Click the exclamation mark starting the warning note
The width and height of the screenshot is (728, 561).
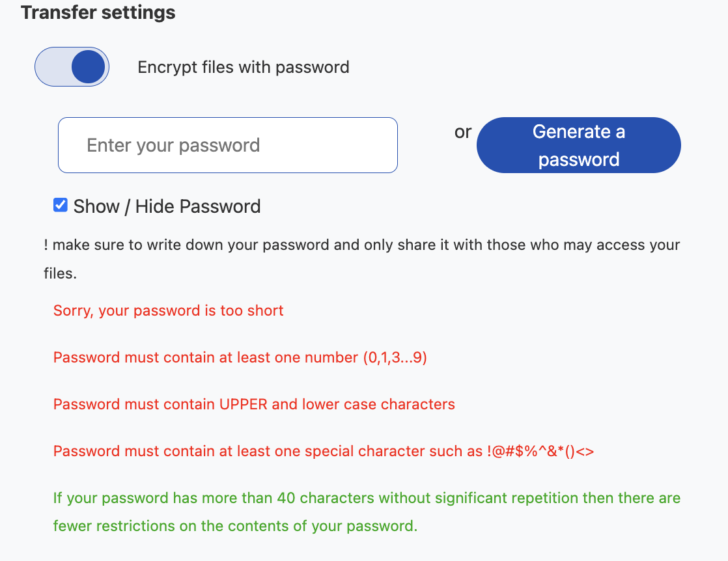tap(46, 245)
